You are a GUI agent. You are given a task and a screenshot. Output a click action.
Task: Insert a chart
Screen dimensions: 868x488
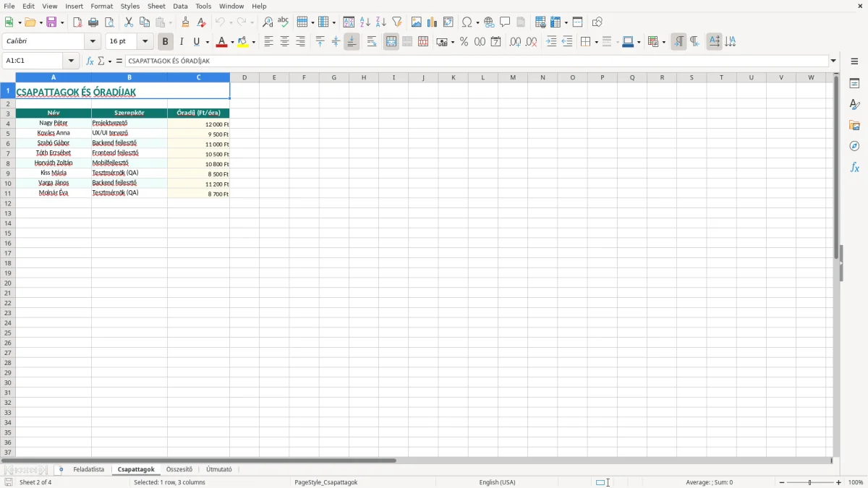click(433, 22)
